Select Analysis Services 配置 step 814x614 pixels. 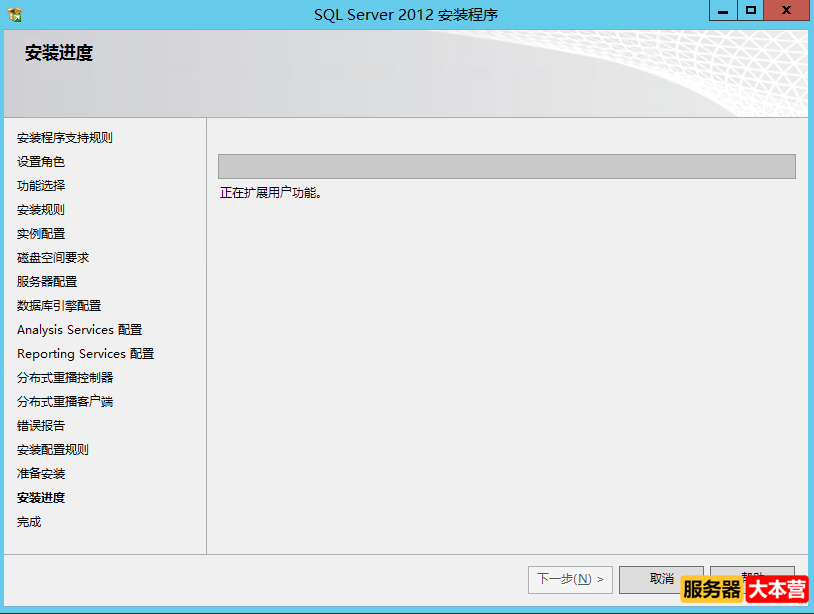[79, 330]
